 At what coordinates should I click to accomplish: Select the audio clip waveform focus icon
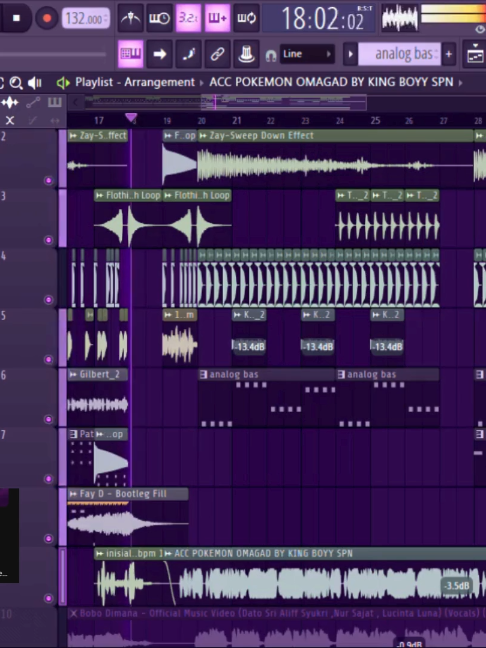[10, 102]
